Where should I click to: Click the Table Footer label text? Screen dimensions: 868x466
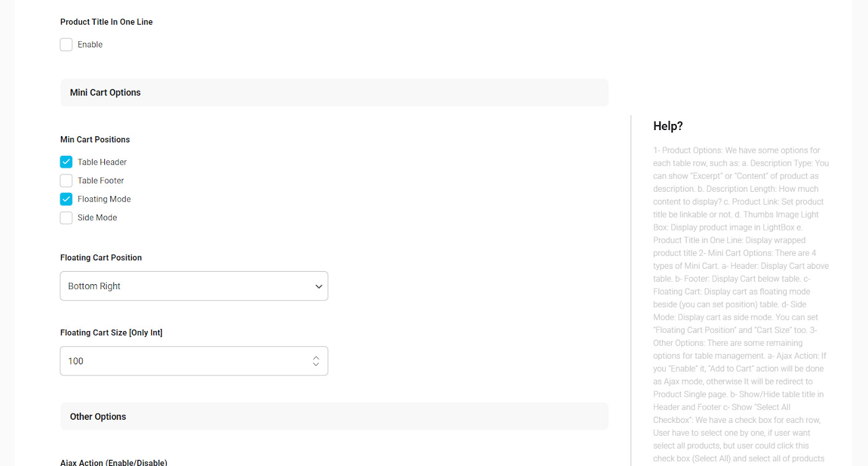tap(101, 181)
